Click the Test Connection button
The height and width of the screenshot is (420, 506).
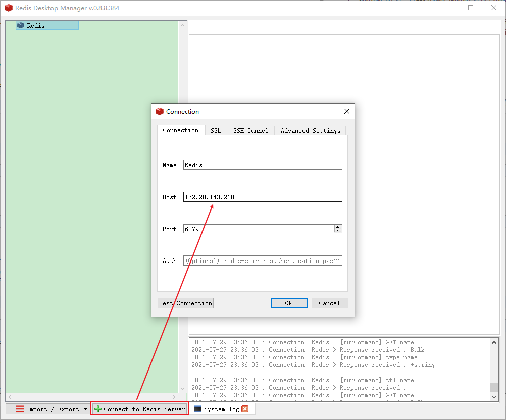[185, 303]
